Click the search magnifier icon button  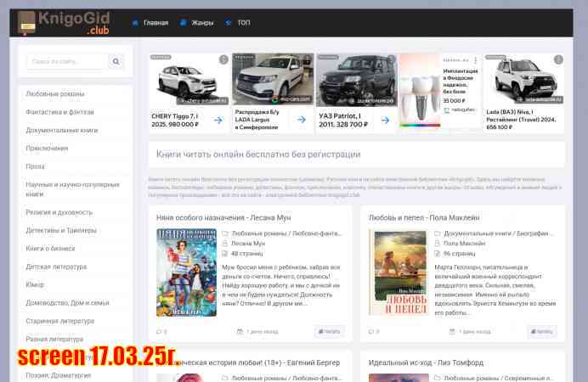[116, 61]
